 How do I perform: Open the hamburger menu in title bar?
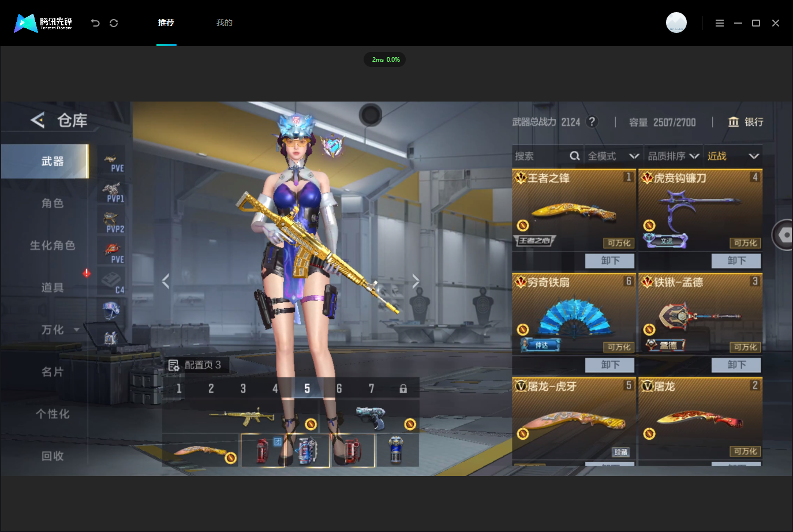pyautogui.click(x=720, y=23)
